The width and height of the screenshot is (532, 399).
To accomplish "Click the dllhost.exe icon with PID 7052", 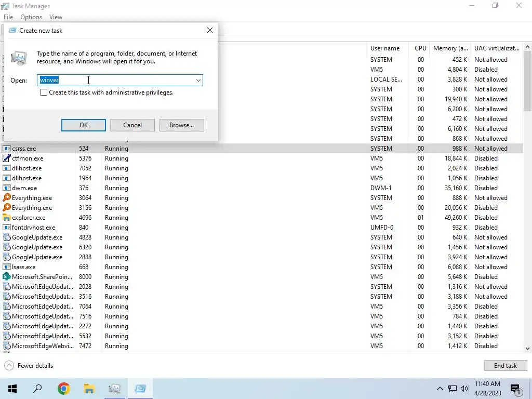I will (x=6, y=168).
